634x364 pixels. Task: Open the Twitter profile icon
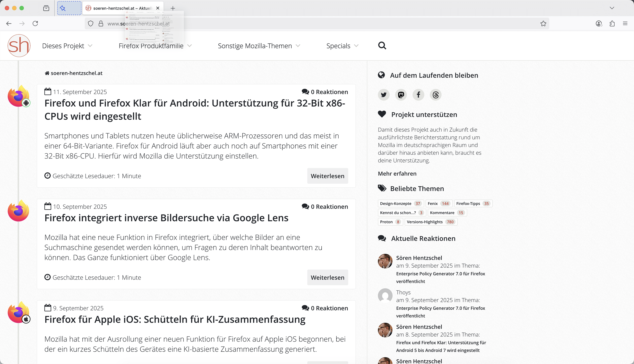click(384, 95)
